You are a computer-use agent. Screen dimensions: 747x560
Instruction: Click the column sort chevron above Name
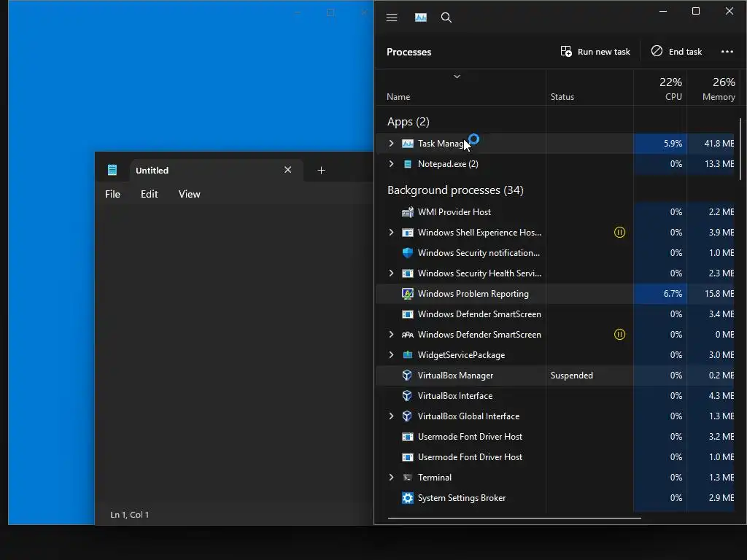tap(457, 76)
